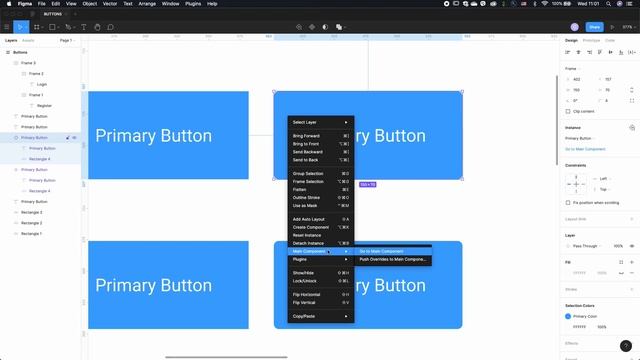Screen dimensions: 640x360
Task: Click the Share button
Action: [x=594, y=27]
